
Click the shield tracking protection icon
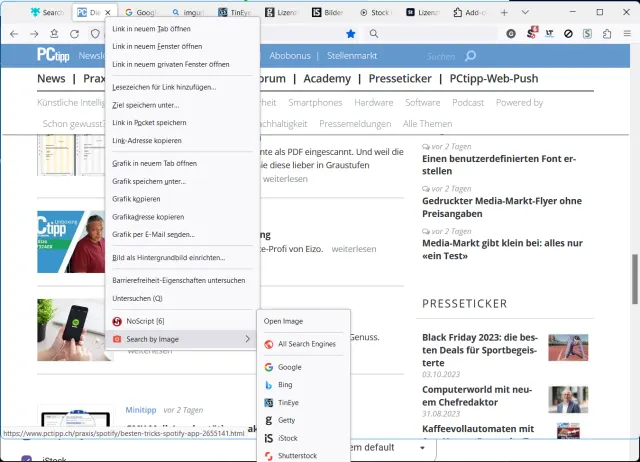tap(95, 34)
